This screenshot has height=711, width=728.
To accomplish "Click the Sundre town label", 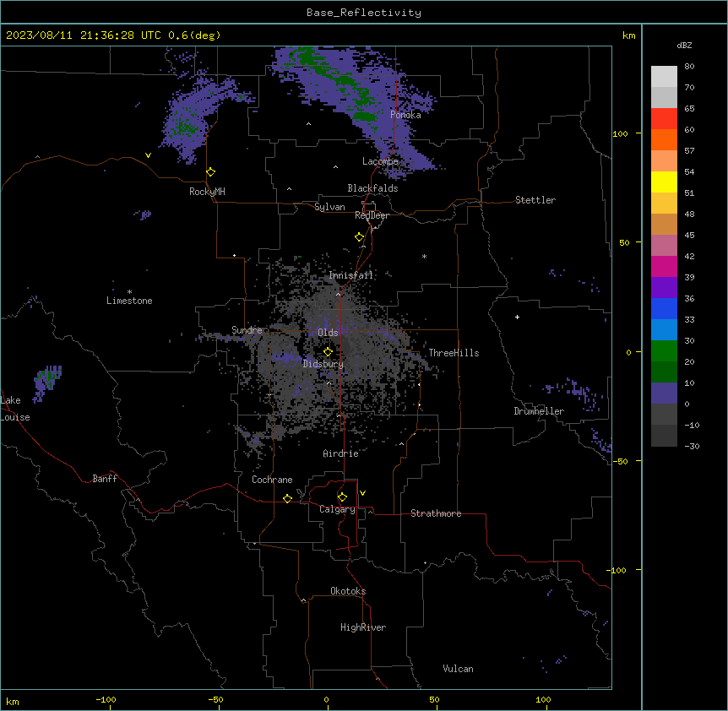I will (x=247, y=330).
